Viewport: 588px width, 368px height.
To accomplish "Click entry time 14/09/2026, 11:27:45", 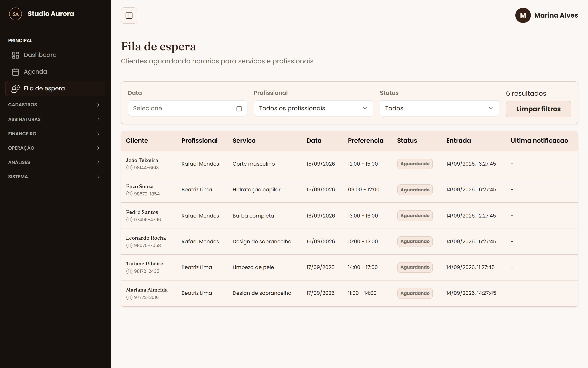I will 470,267.
